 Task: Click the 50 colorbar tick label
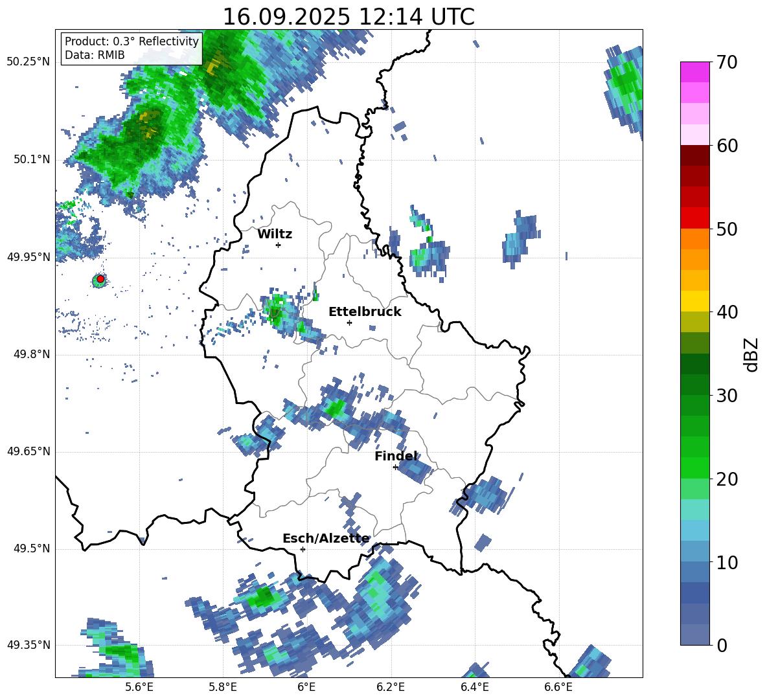[727, 229]
